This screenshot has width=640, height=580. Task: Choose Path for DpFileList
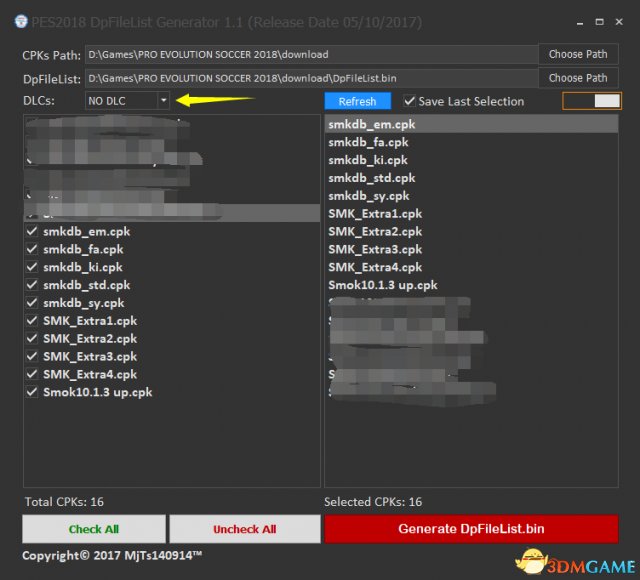point(578,78)
